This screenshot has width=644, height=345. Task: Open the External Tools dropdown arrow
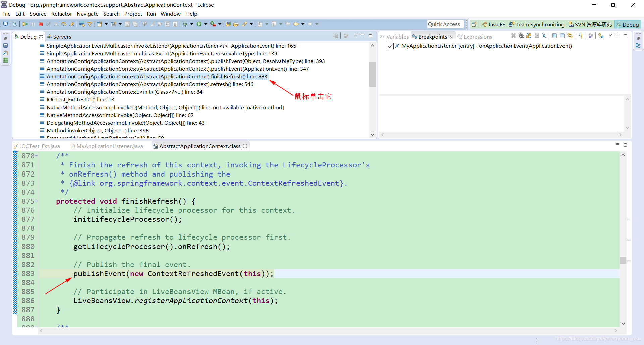[x=220, y=24]
